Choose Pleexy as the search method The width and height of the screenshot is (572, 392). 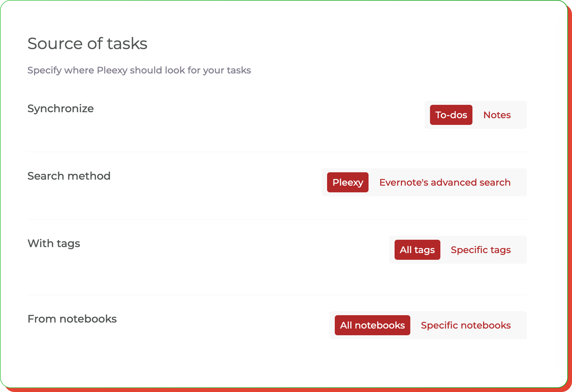pos(347,182)
